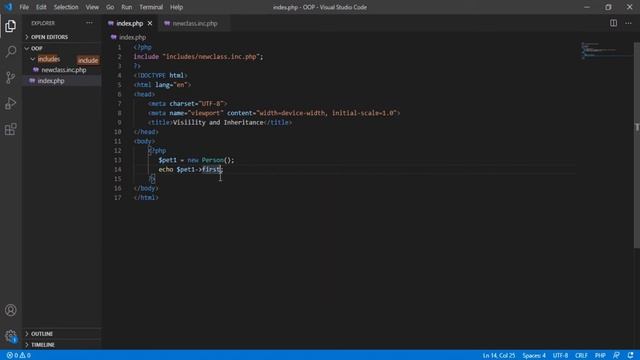Open the Go menu
Viewport: 640px width, 360px height.
coord(110,7)
